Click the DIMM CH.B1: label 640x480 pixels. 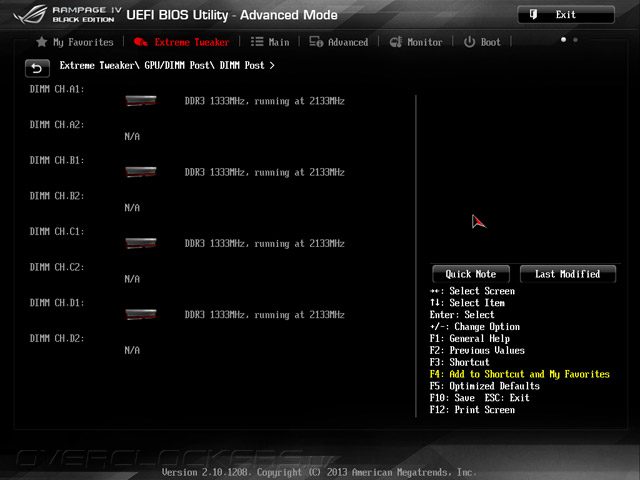(57, 160)
